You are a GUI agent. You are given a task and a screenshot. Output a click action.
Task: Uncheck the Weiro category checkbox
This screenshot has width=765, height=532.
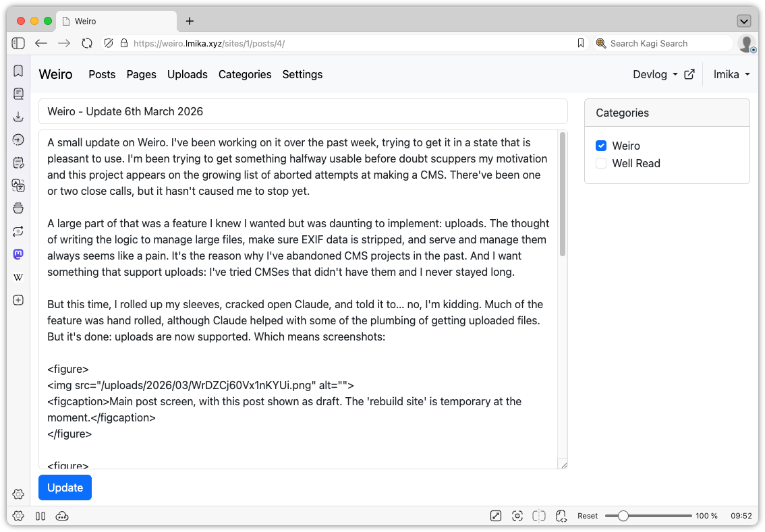click(600, 146)
